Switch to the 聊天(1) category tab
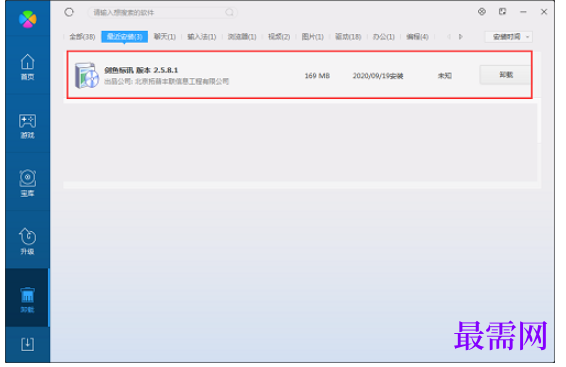The image size is (566, 367). coord(165,37)
